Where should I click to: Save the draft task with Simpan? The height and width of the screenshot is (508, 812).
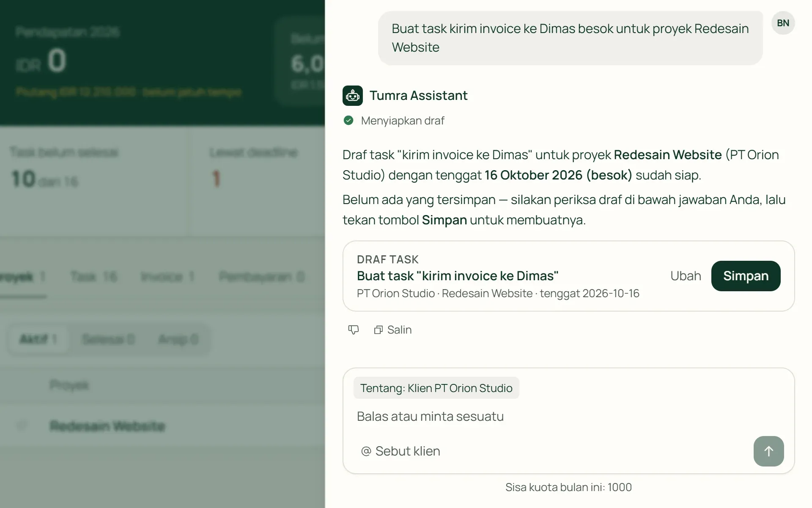(746, 276)
